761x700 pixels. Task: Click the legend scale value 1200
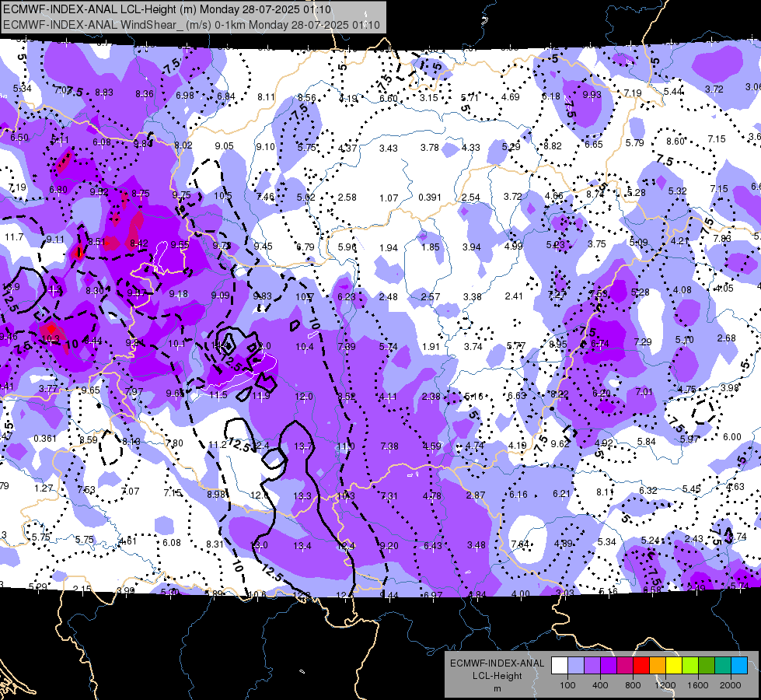(x=665, y=685)
